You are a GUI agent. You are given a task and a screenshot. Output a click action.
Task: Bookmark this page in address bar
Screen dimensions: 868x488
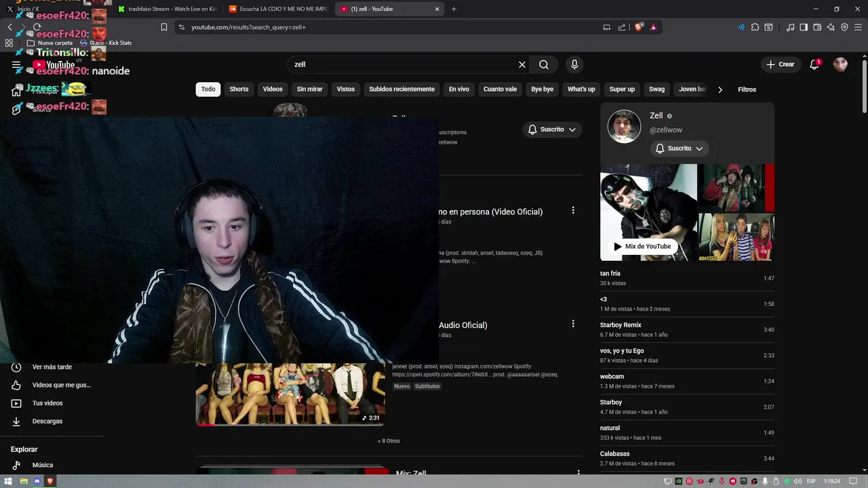164,27
